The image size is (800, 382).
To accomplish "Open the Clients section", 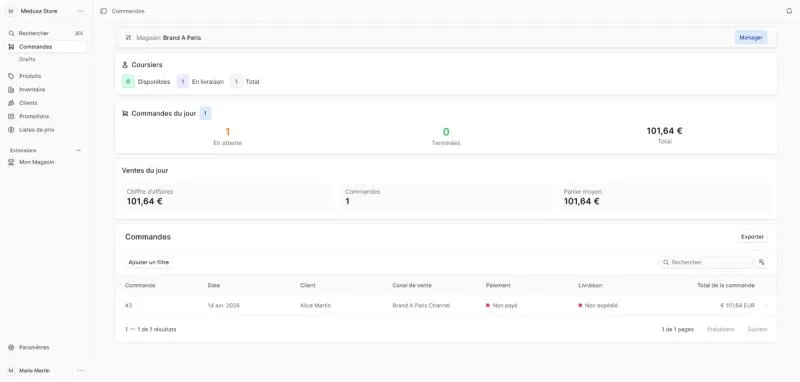I will click(x=46, y=103).
